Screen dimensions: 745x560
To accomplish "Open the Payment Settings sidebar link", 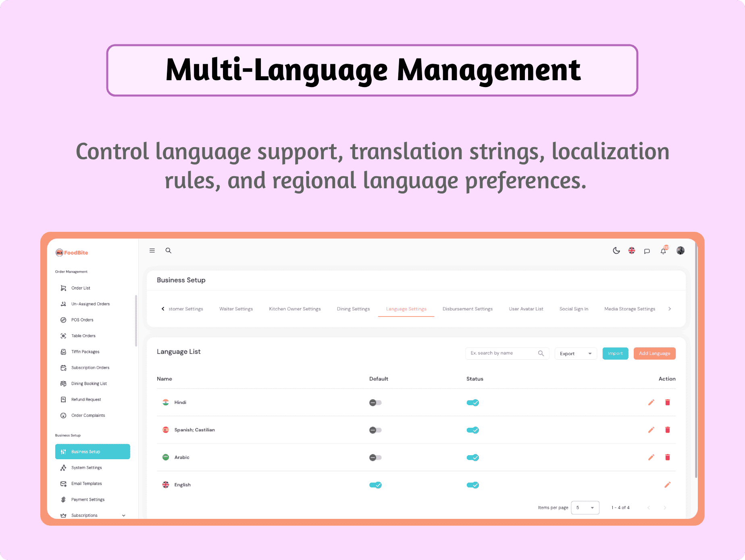I will [88, 500].
